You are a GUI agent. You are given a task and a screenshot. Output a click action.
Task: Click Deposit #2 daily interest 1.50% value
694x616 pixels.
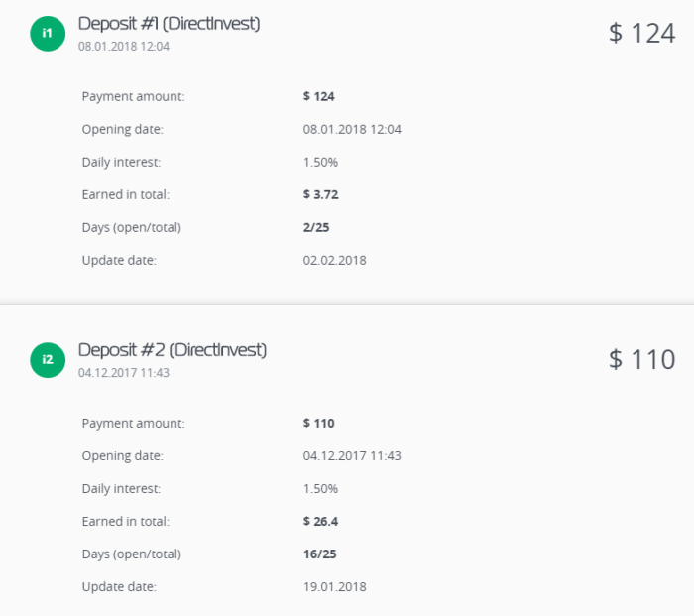click(x=320, y=488)
